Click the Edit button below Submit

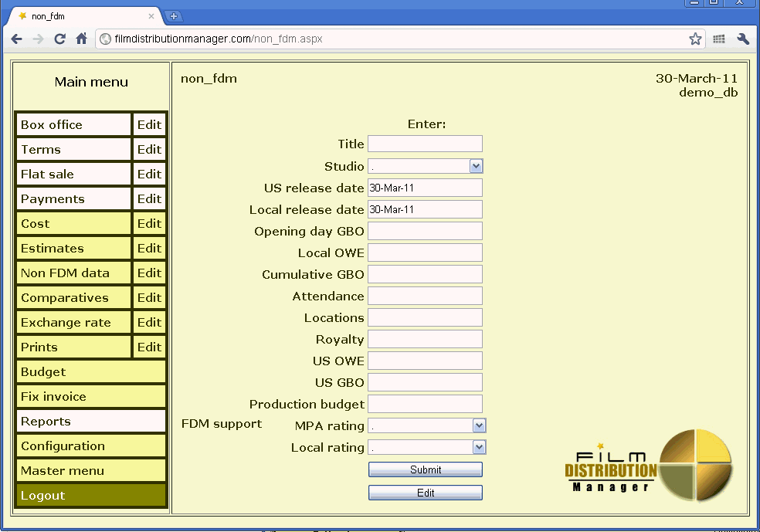425,493
